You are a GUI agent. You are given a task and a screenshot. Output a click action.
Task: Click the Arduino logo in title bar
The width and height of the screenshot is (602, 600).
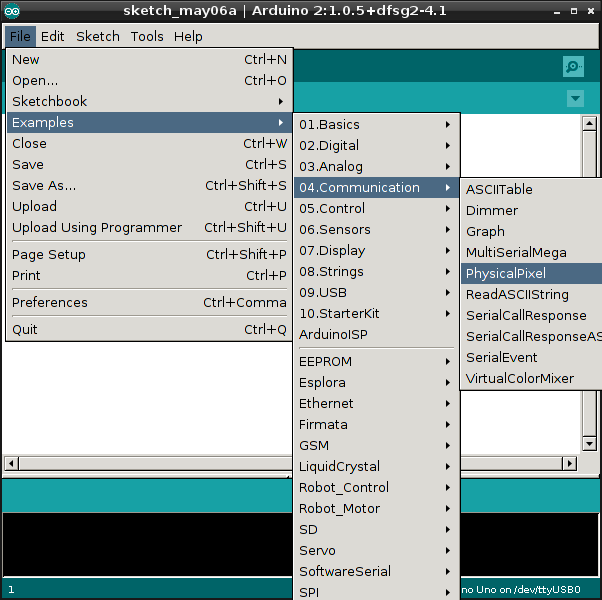(x=12, y=11)
